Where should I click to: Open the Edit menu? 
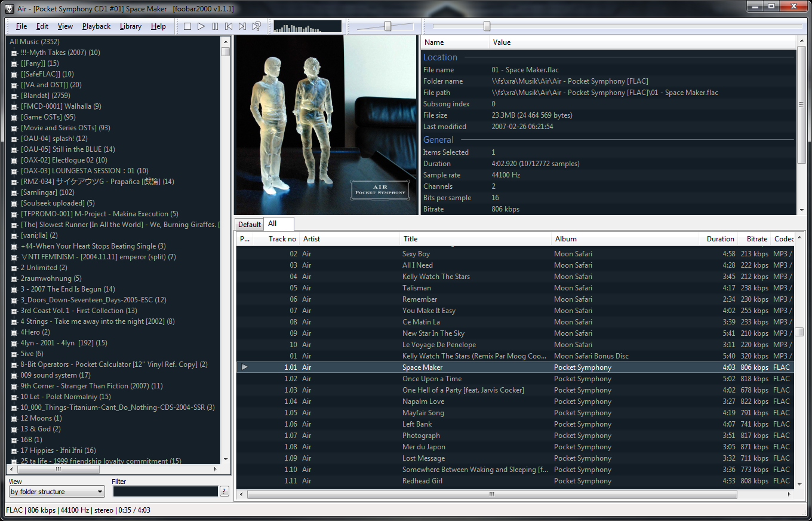point(42,26)
